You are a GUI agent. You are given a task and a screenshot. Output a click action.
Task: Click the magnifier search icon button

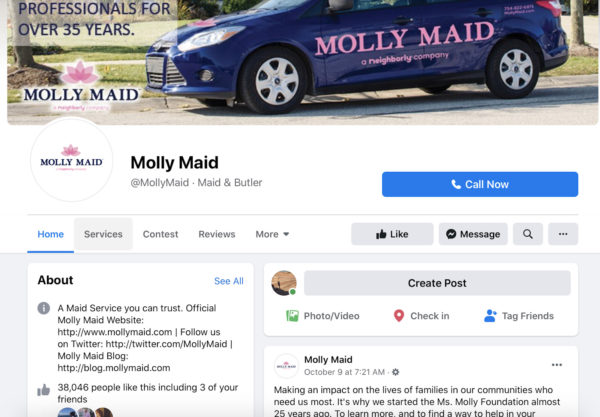pos(528,234)
